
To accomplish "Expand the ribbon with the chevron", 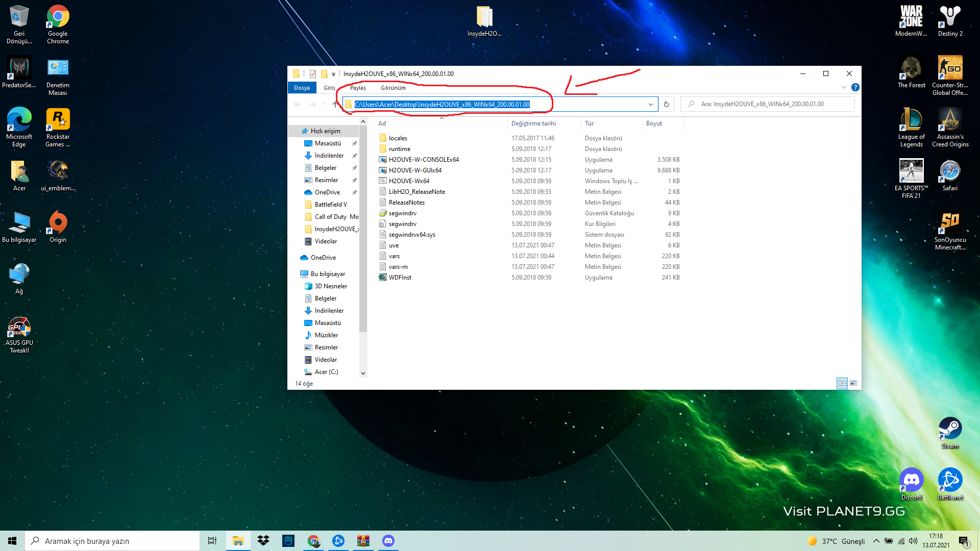I will (x=844, y=88).
